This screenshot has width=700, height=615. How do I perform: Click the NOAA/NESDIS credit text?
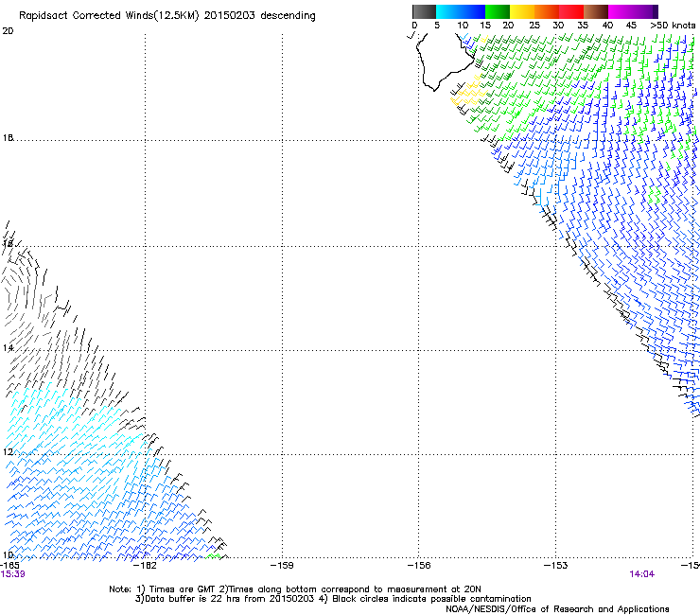(x=557, y=608)
